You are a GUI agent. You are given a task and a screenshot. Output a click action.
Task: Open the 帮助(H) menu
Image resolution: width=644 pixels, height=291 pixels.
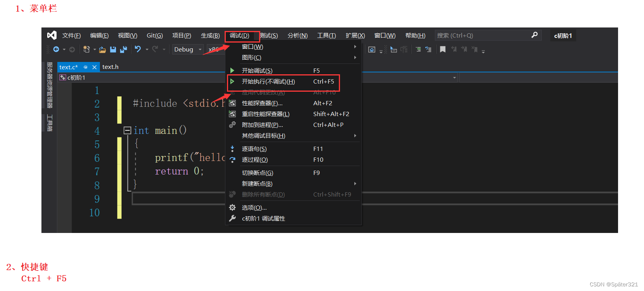pyautogui.click(x=416, y=35)
